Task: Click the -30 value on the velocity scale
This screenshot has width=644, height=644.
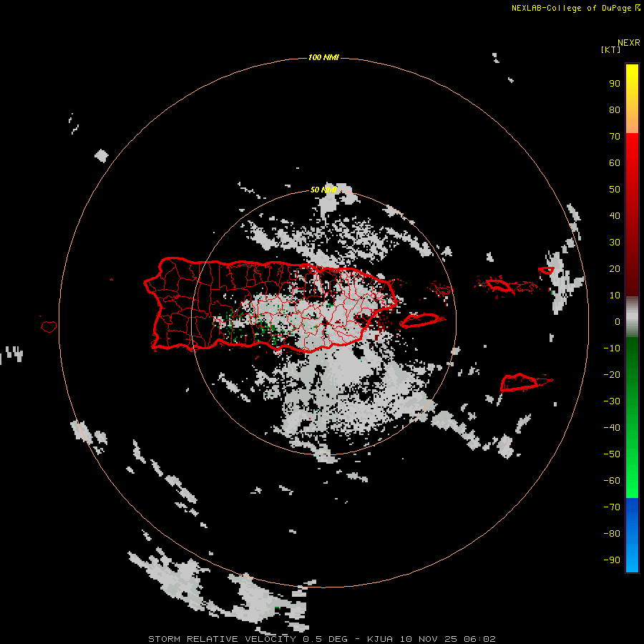Action: point(612,401)
